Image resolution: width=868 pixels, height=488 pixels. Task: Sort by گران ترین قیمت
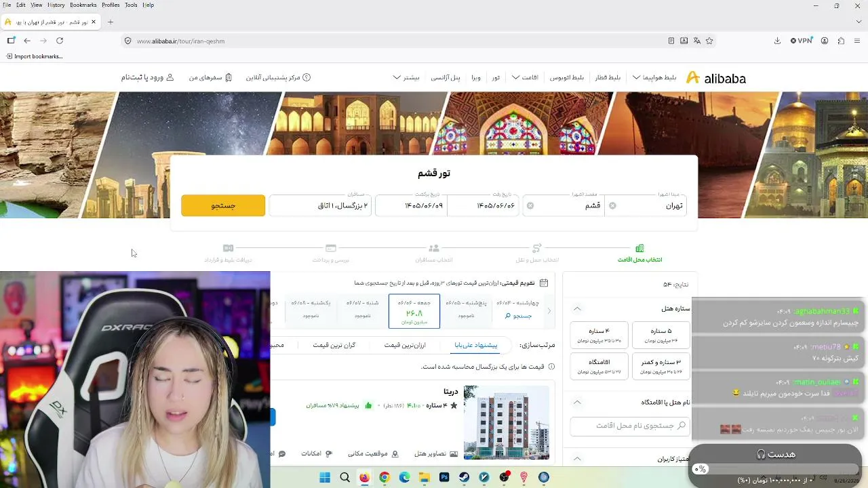[334, 345]
